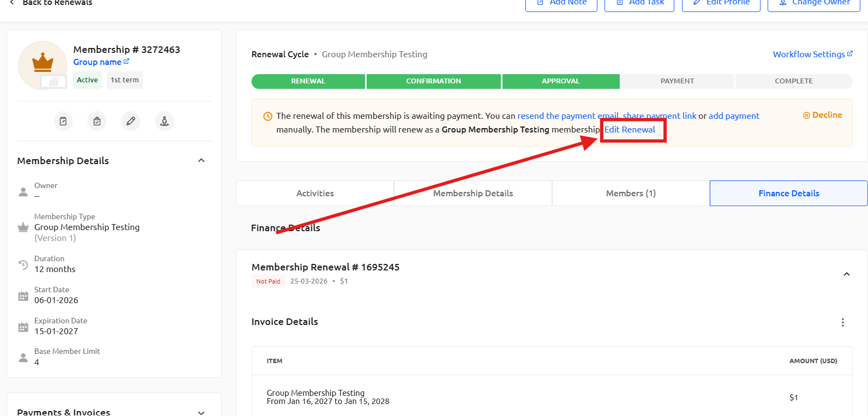This screenshot has height=416, width=868.
Task: Click the Decline option icon
Action: 806,115
